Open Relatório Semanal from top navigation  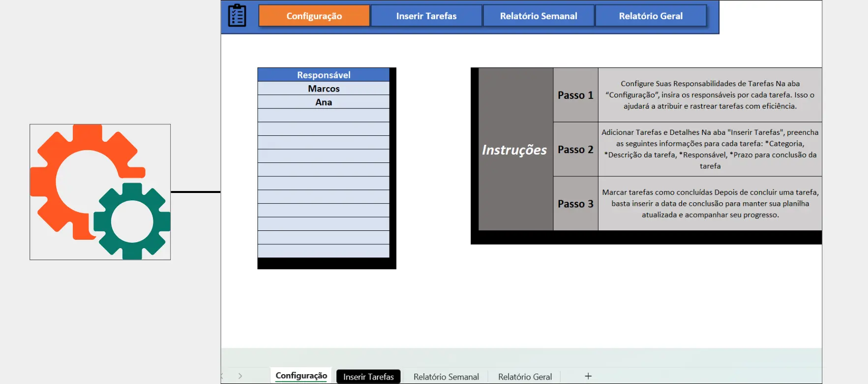[x=539, y=16]
